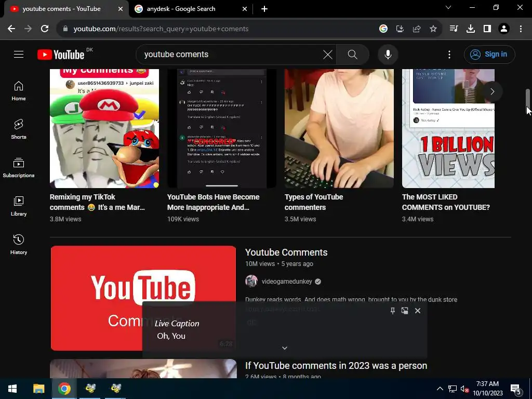Click title YouTube Bots Have Become More Inappropriate

tap(214, 202)
